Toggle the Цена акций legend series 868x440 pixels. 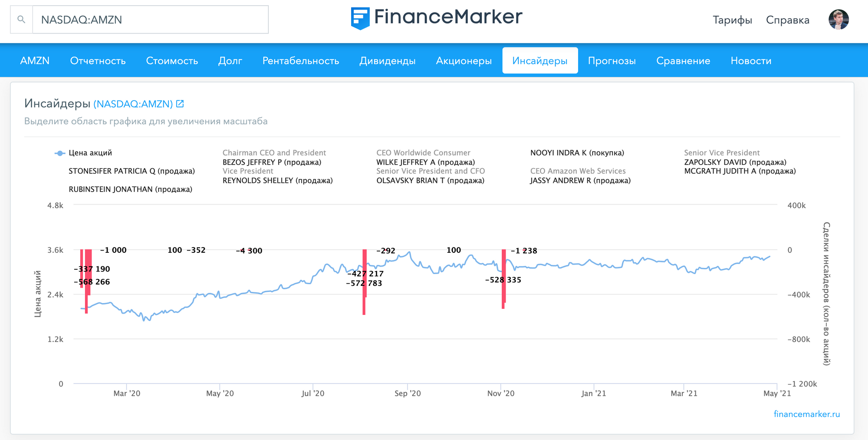coord(83,153)
